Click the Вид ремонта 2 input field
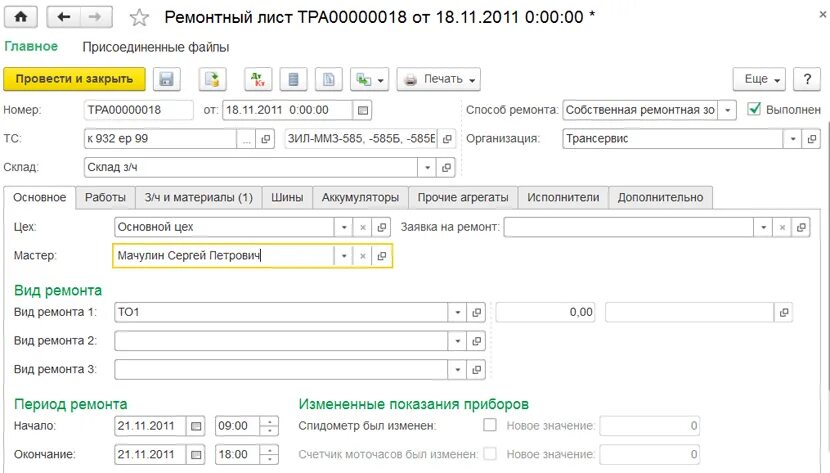The width and height of the screenshot is (830, 473). pyautogui.click(x=282, y=341)
